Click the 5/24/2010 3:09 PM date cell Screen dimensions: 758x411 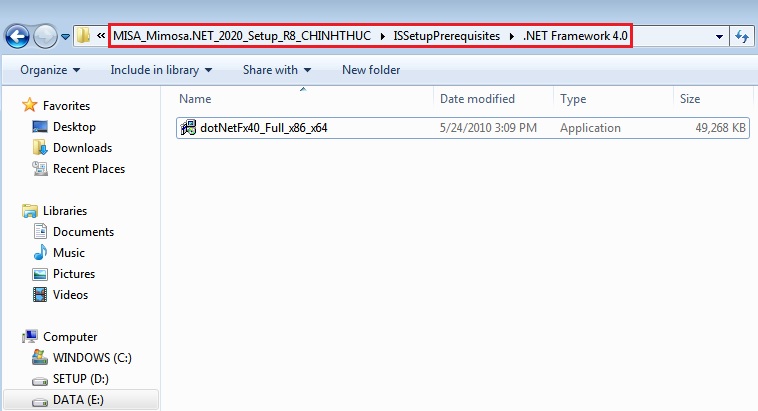point(488,128)
